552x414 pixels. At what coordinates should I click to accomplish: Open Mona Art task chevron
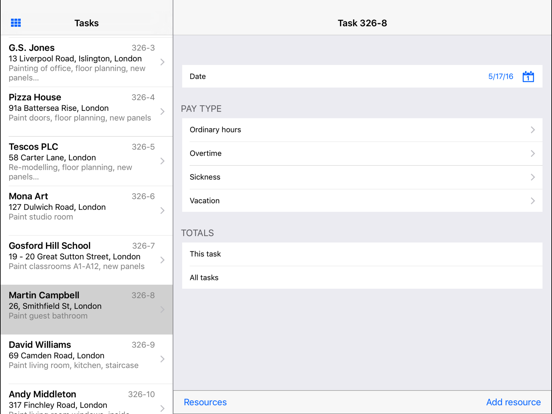pyautogui.click(x=162, y=211)
